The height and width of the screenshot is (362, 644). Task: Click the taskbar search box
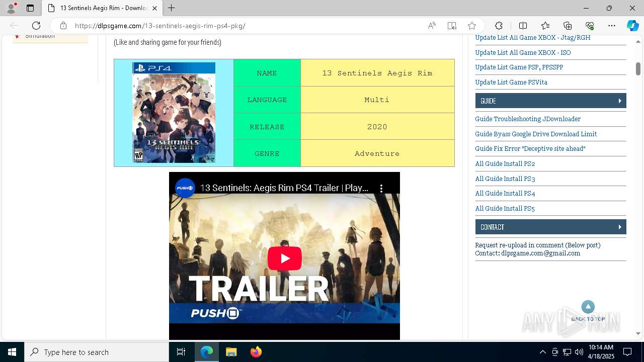point(97,352)
